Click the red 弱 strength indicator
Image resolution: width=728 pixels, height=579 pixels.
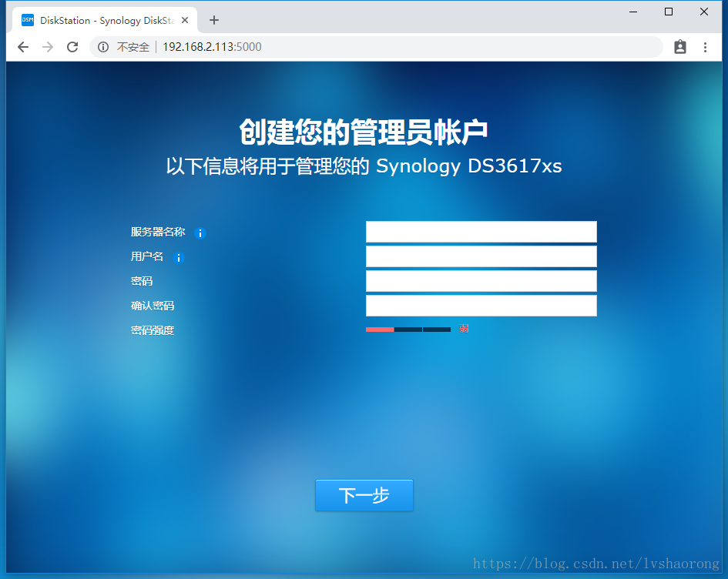click(x=464, y=329)
